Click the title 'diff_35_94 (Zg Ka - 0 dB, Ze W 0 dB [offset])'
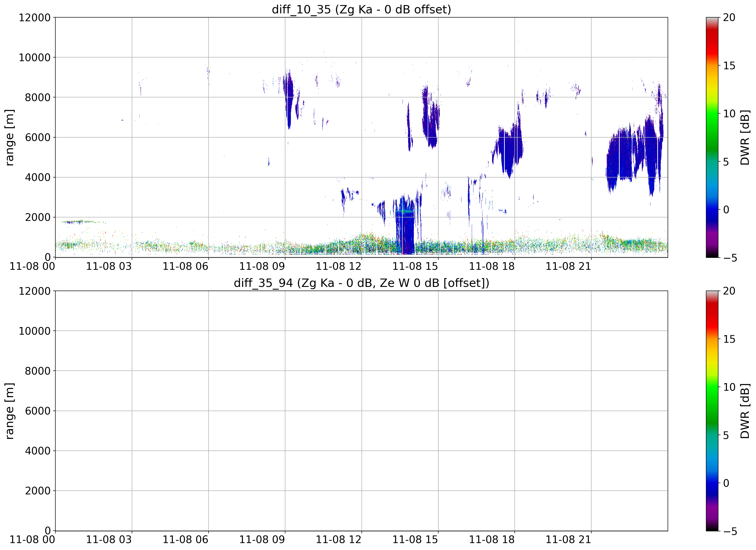 (x=361, y=283)
